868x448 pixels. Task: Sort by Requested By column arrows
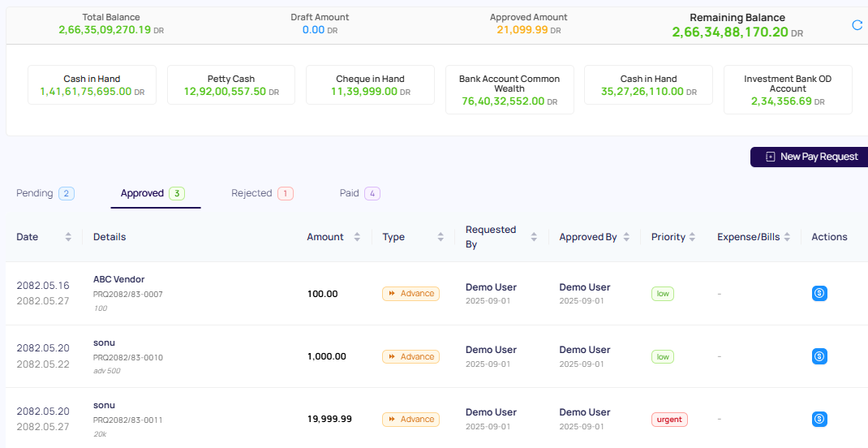tap(534, 237)
